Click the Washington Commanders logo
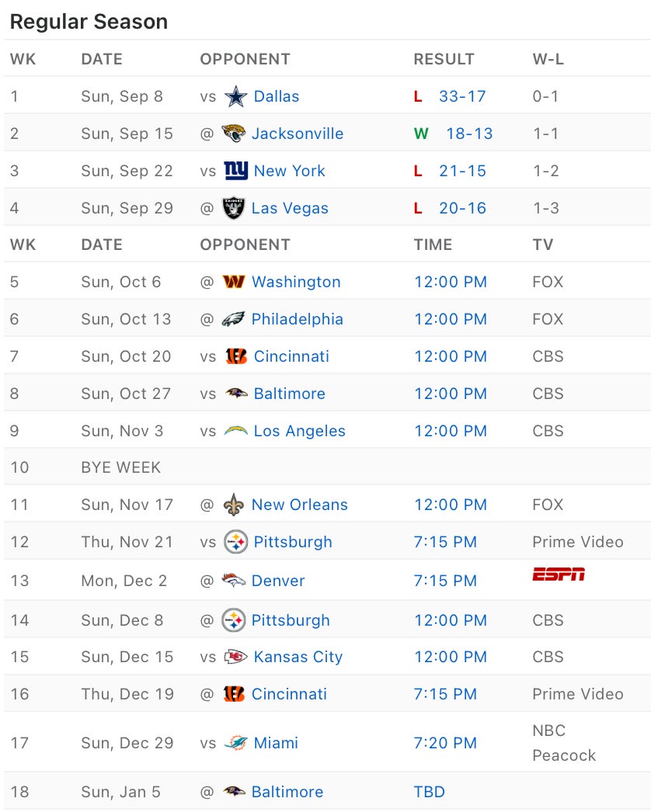 pyautogui.click(x=233, y=282)
